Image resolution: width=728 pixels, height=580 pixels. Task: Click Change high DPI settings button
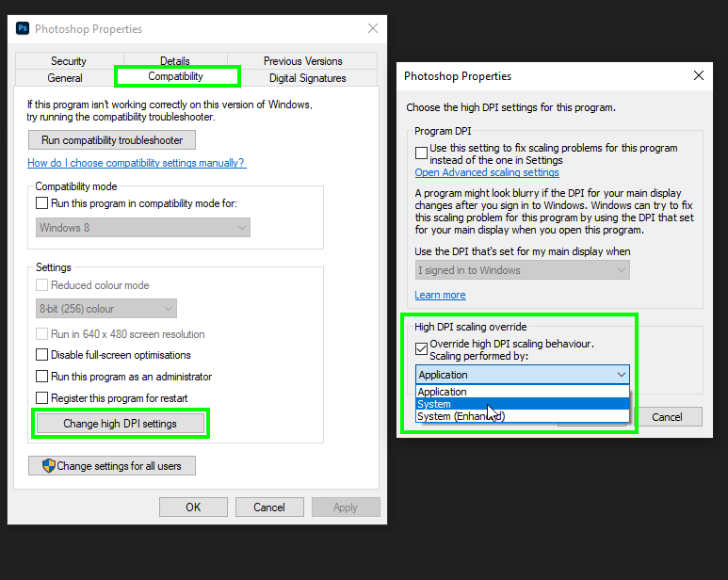click(121, 424)
